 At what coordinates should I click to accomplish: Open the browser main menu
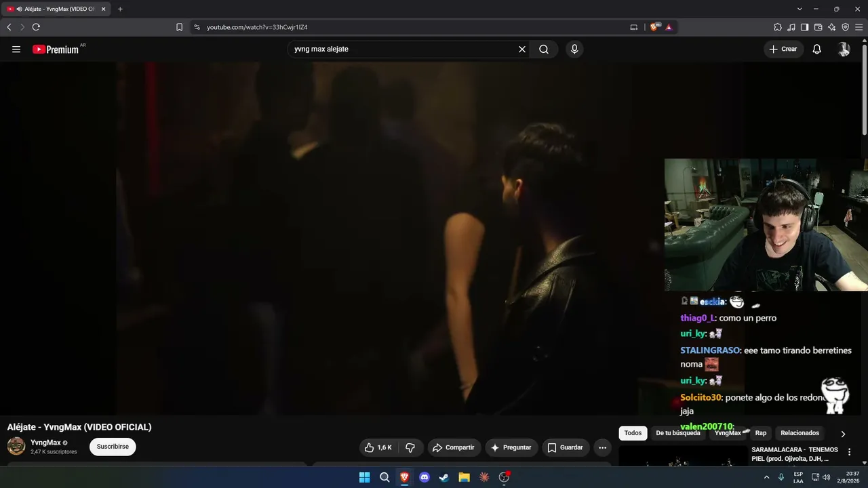tap(859, 27)
